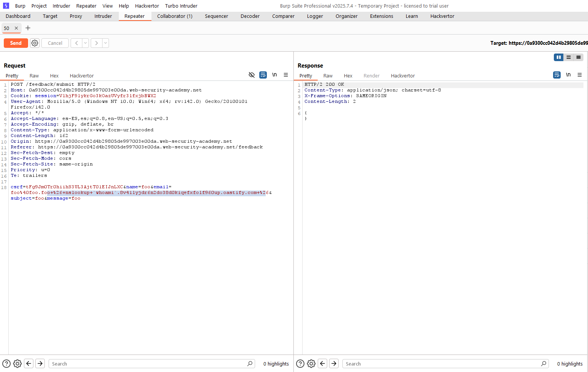The height and width of the screenshot is (372, 588).
Task: Expand the history back dropdown arrow
Action: (x=85, y=43)
